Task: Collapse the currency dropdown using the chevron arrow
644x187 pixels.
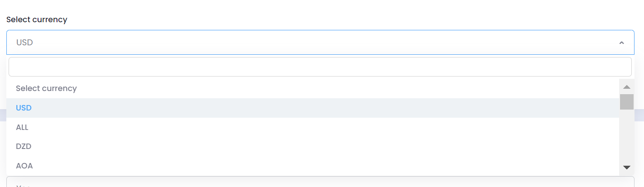Action: [x=621, y=43]
